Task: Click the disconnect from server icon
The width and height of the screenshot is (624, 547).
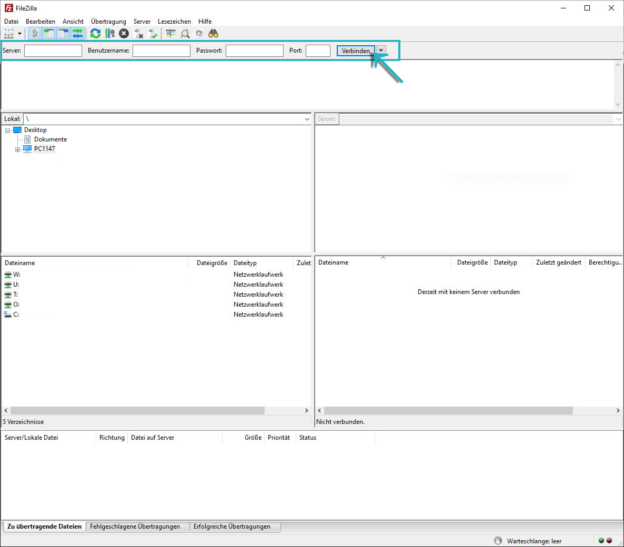Action: point(140,33)
